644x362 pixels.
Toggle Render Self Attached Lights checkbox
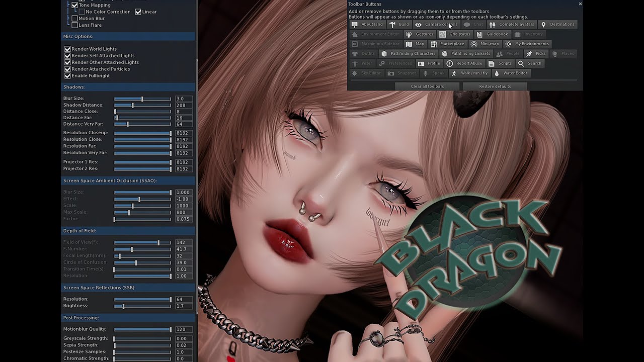(67, 55)
